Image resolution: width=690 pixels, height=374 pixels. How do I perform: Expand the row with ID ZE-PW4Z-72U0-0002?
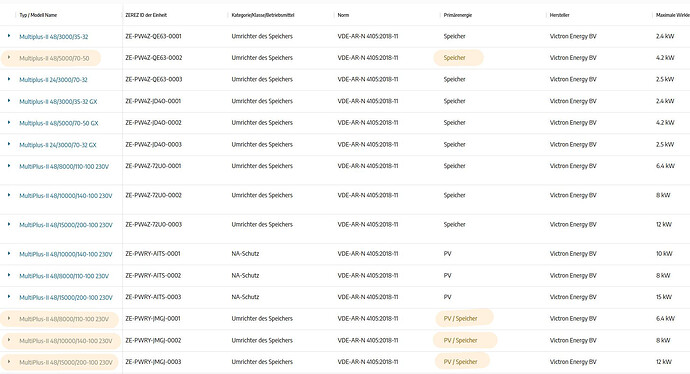[9, 195]
